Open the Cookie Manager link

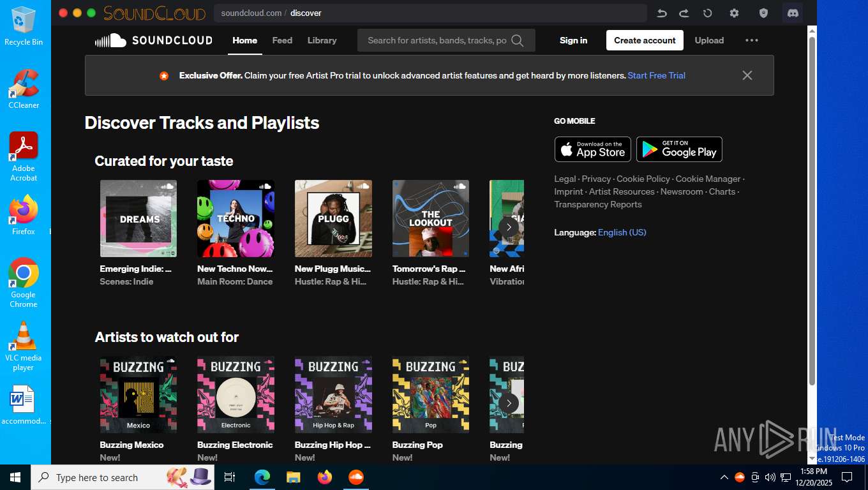pos(708,179)
